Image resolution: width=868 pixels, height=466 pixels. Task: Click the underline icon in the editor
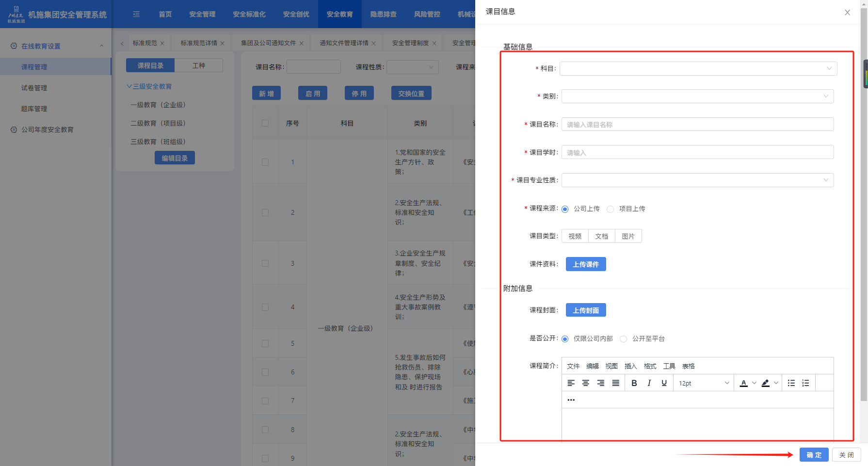[664, 383]
